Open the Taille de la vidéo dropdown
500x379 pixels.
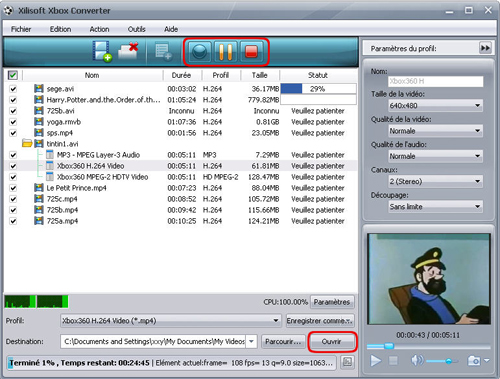coord(435,106)
